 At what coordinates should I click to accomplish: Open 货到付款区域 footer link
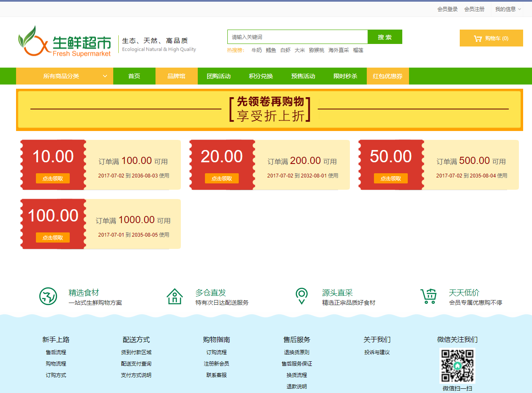(136, 352)
